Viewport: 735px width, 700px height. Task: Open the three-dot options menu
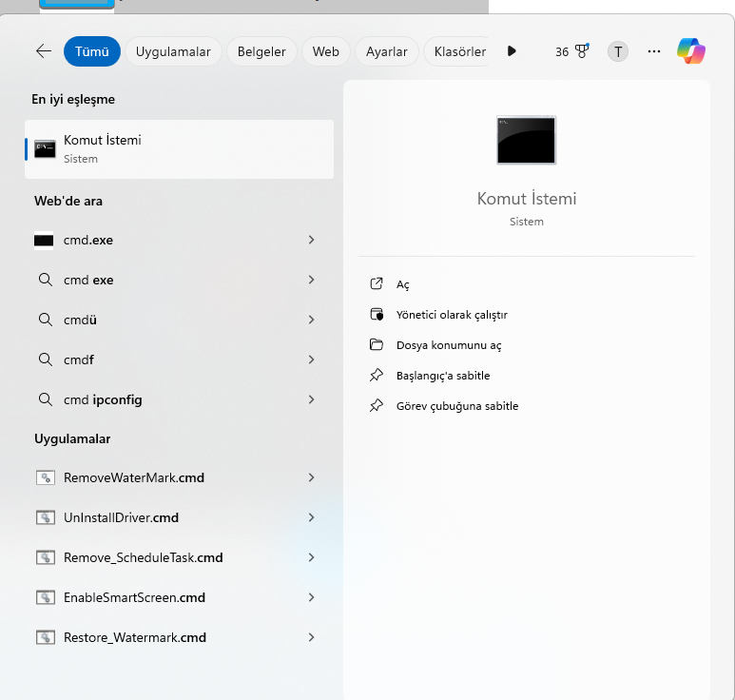pyautogui.click(x=654, y=51)
